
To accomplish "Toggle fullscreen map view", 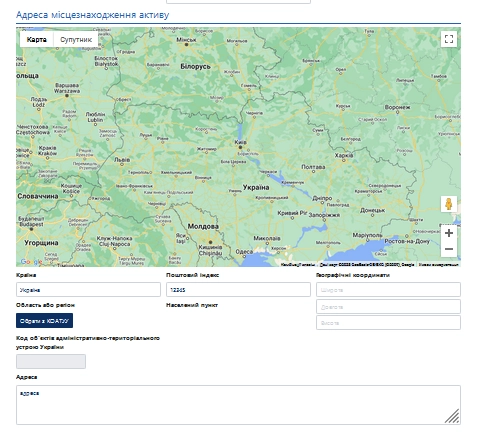I will (x=449, y=39).
